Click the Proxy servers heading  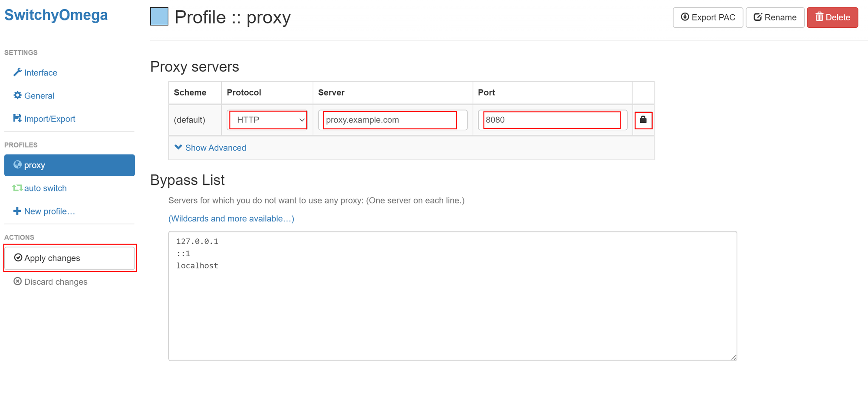click(x=194, y=66)
